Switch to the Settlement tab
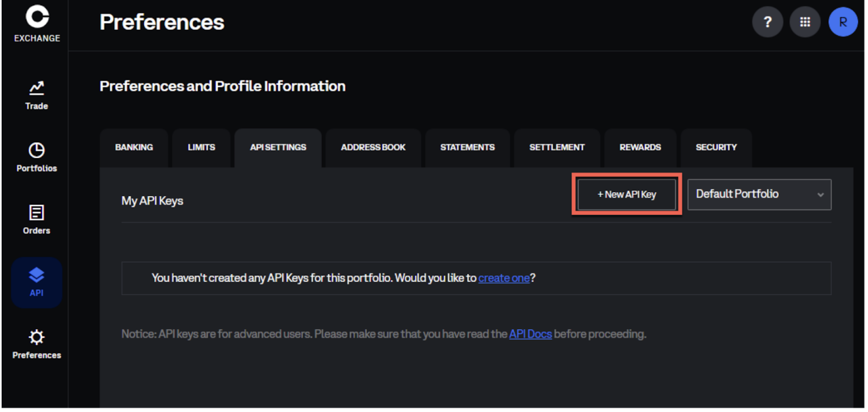The height and width of the screenshot is (412, 868). point(557,148)
